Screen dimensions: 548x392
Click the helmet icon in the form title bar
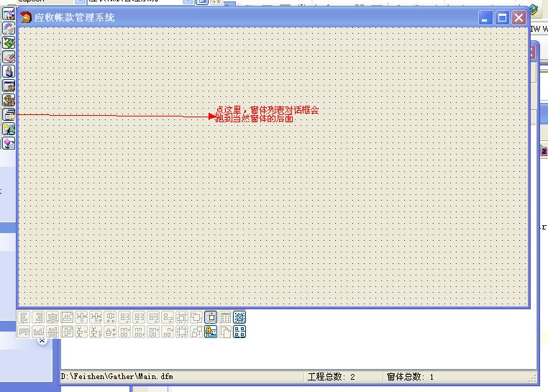[26, 17]
